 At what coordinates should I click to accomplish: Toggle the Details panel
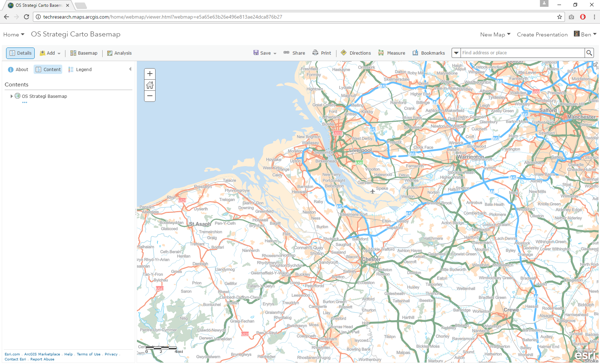(x=20, y=53)
